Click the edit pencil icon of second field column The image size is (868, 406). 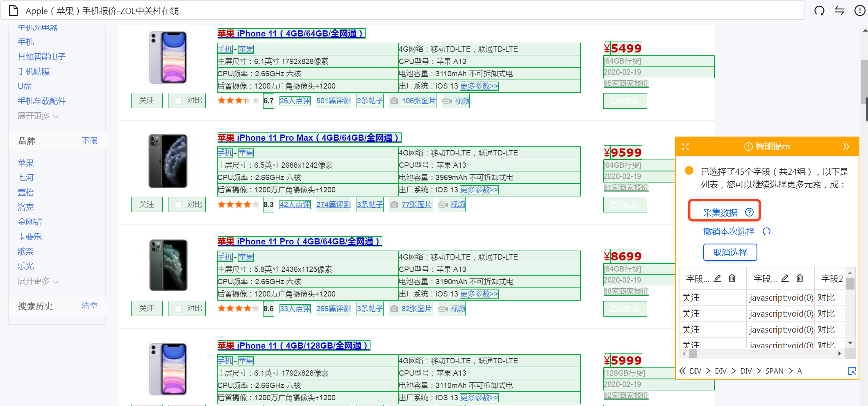[785, 278]
